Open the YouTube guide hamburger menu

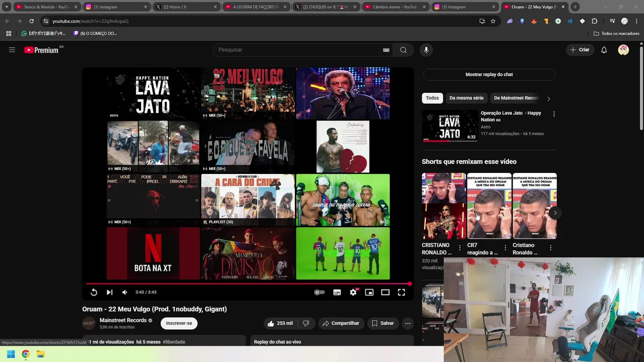point(12,50)
